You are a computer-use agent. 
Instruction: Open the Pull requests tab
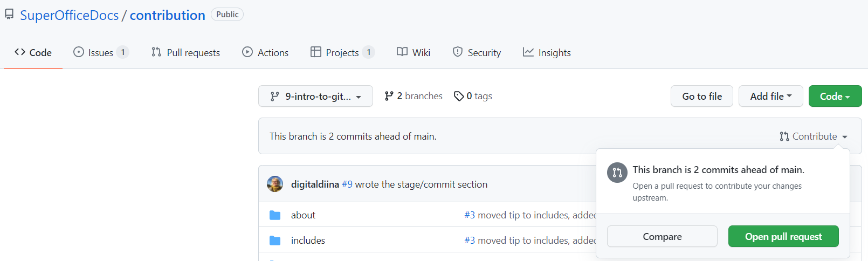[x=185, y=52]
